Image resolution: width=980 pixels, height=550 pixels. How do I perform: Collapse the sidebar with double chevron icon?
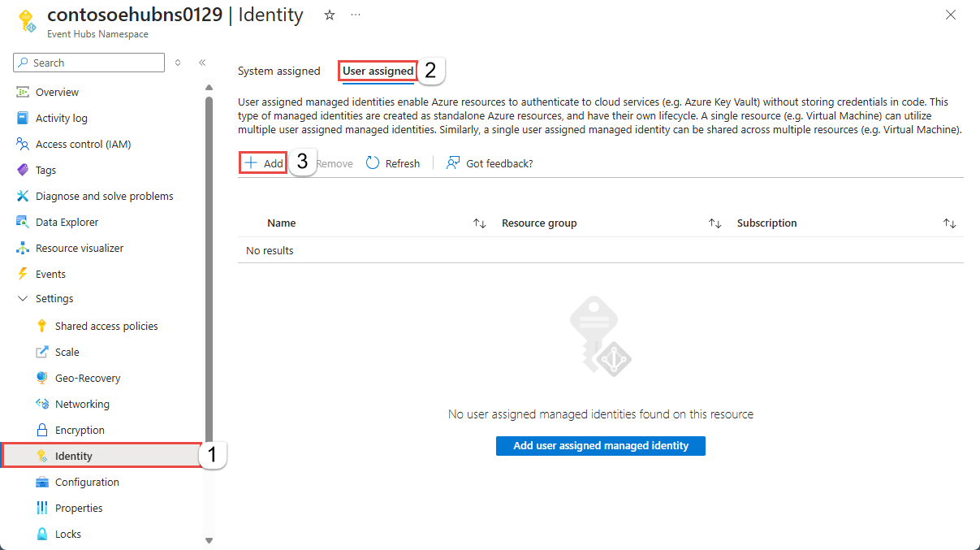click(202, 63)
